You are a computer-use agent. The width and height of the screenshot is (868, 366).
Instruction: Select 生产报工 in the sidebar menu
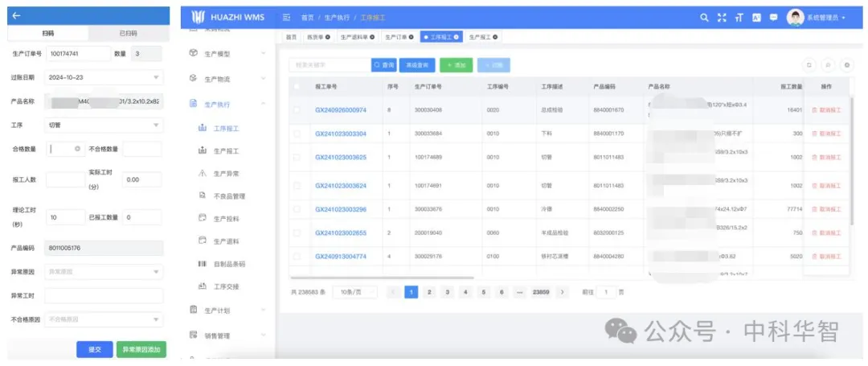click(x=226, y=150)
